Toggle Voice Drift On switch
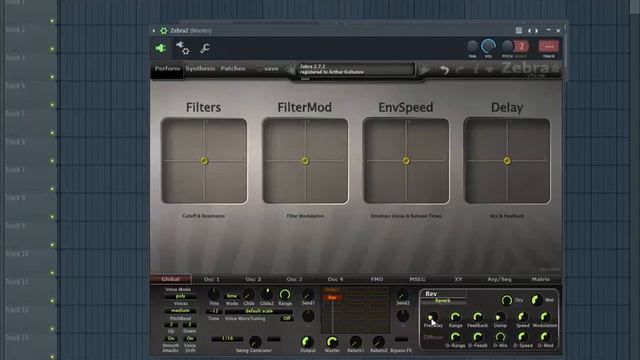Image resolution: width=640 pixels, height=360 pixels. point(190,338)
